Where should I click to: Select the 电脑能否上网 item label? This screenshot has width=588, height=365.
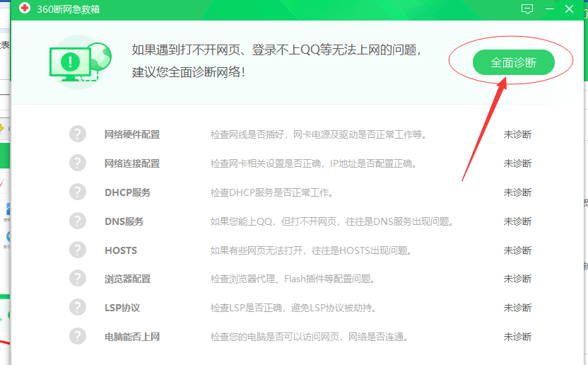pos(132,337)
